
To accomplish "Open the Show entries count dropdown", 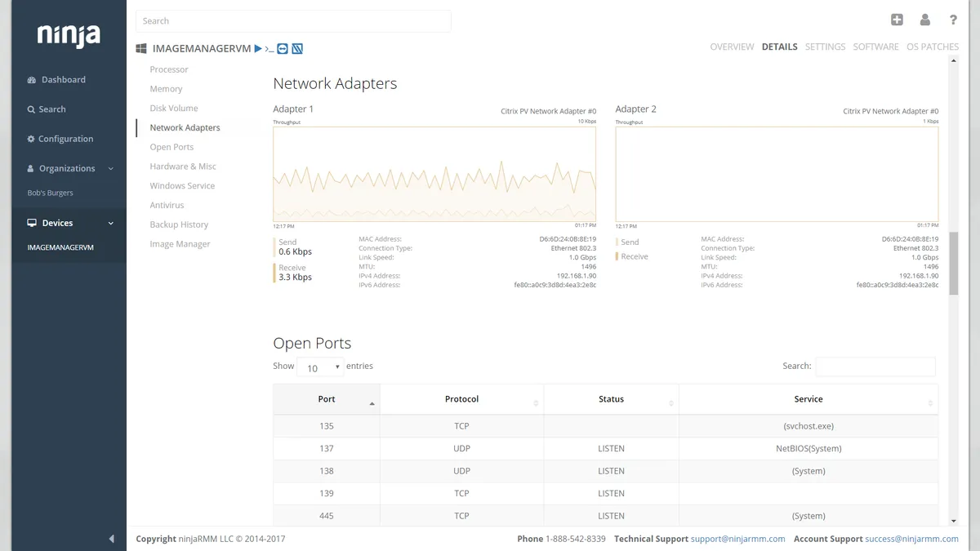I will pyautogui.click(x=320, y=368).
